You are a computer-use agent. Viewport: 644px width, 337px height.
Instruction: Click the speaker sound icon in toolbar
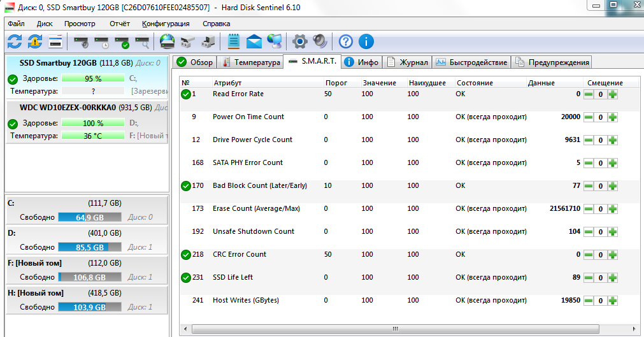click(320, 42)
